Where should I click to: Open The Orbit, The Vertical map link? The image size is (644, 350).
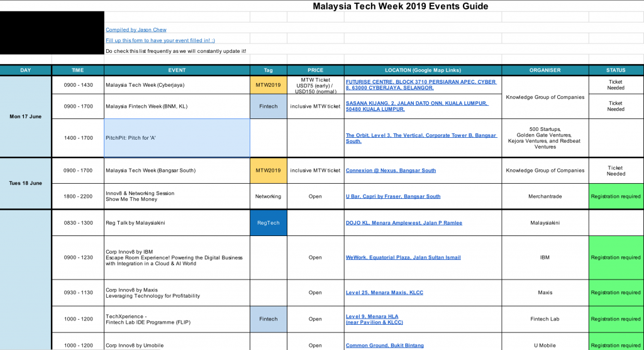tap(421, 138)
